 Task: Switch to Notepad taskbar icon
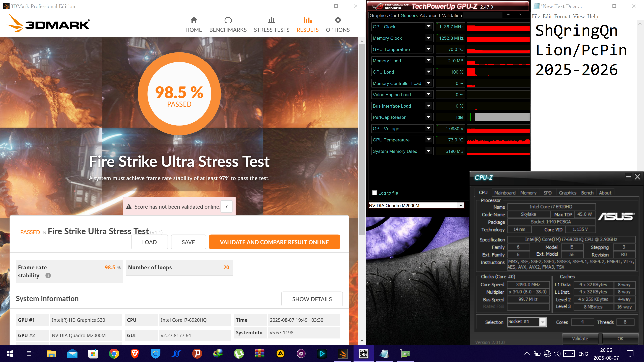point(384,353)
